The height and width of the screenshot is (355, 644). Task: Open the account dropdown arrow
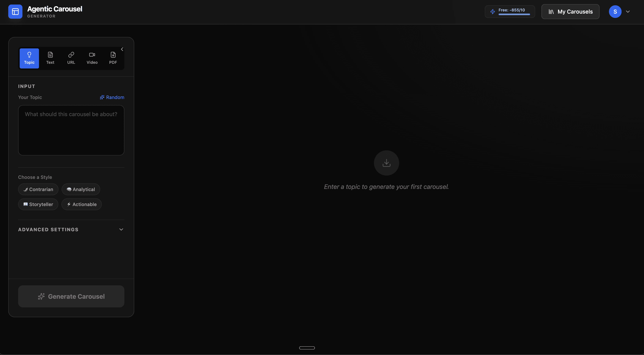628,11
